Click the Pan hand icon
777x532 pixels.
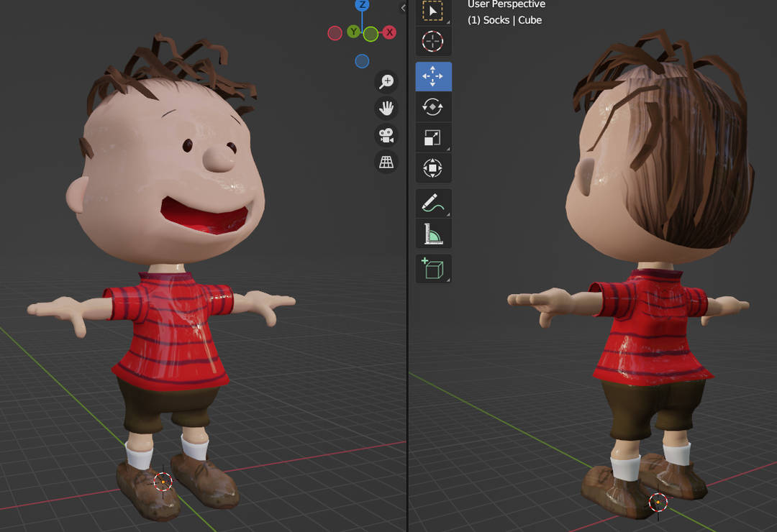coord(386,108)
